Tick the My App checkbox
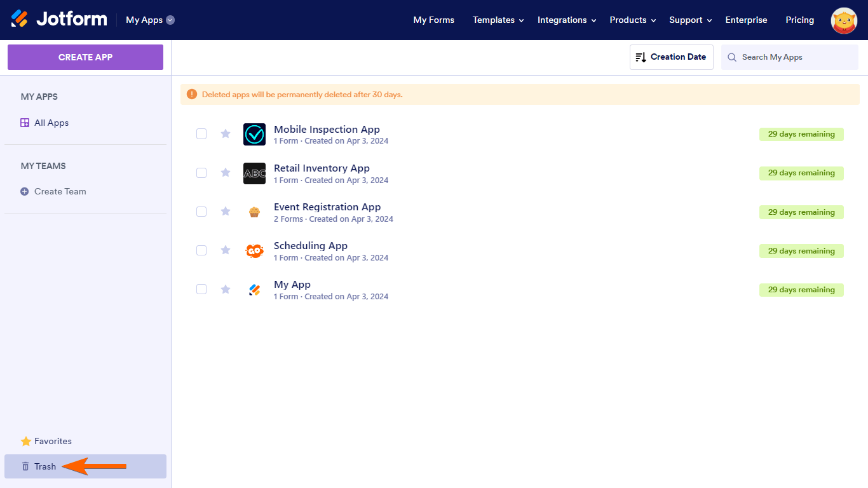 pos(201,289)
